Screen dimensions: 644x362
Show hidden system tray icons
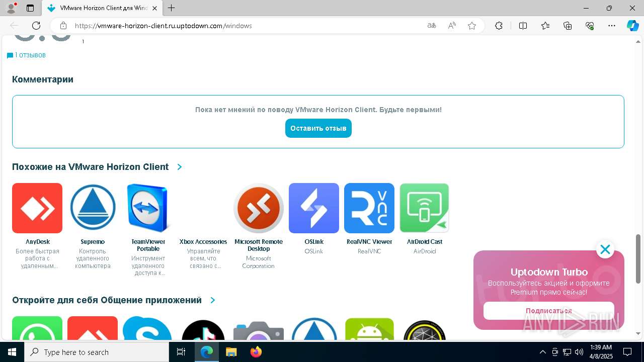click(x=542, y=352)
